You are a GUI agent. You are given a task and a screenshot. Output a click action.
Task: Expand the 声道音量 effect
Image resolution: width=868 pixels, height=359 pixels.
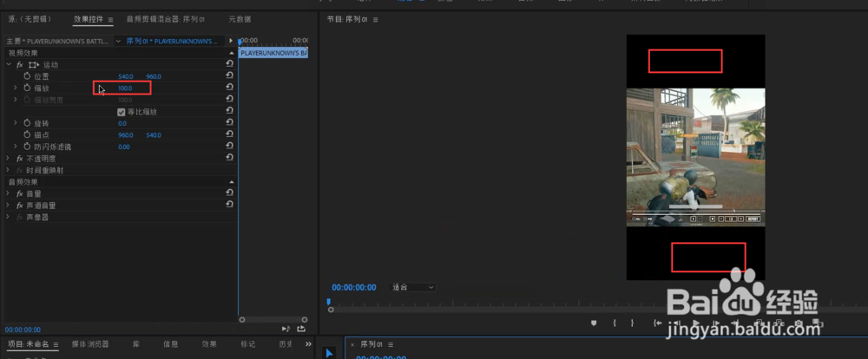tap(8, 206)
